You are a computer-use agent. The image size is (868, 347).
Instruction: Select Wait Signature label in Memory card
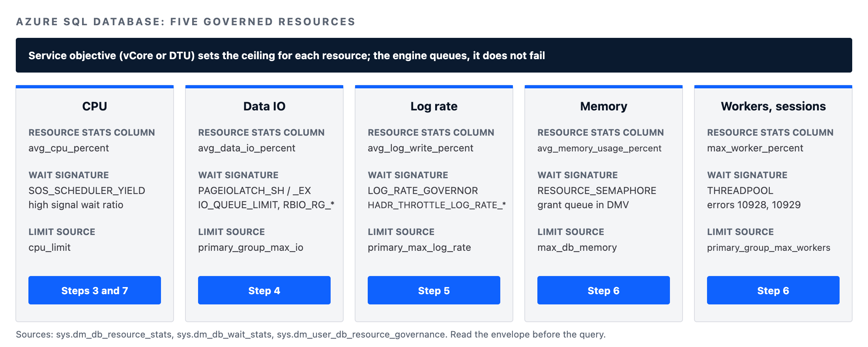(x=578, y=175)
